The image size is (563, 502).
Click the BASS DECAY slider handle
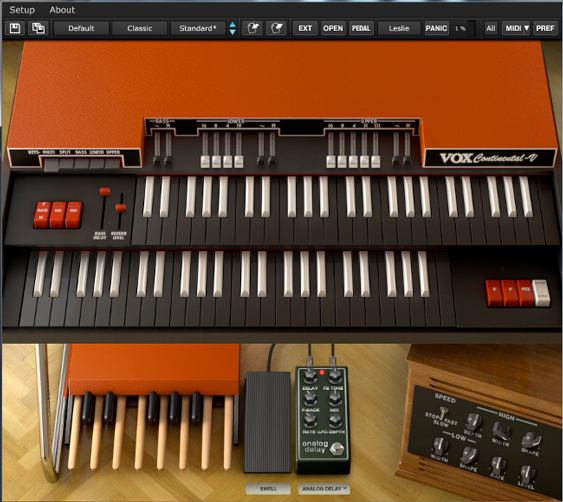coord(105,191)
